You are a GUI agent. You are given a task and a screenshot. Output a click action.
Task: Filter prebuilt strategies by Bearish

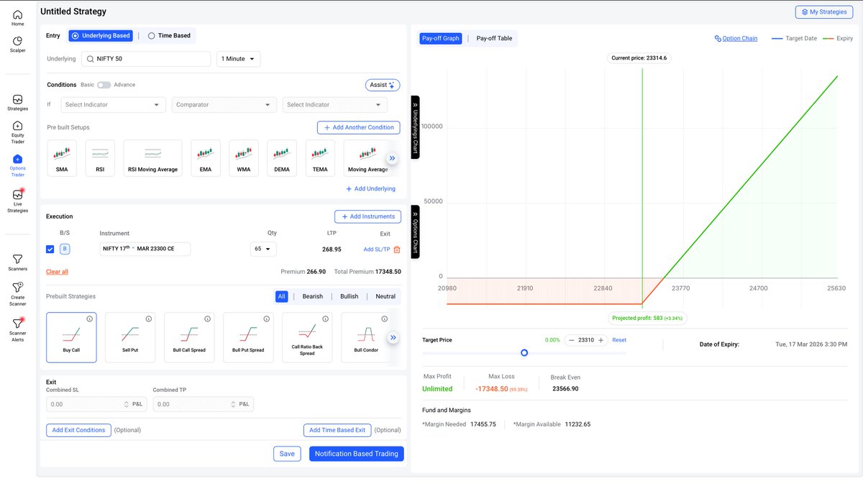point(313,296)
